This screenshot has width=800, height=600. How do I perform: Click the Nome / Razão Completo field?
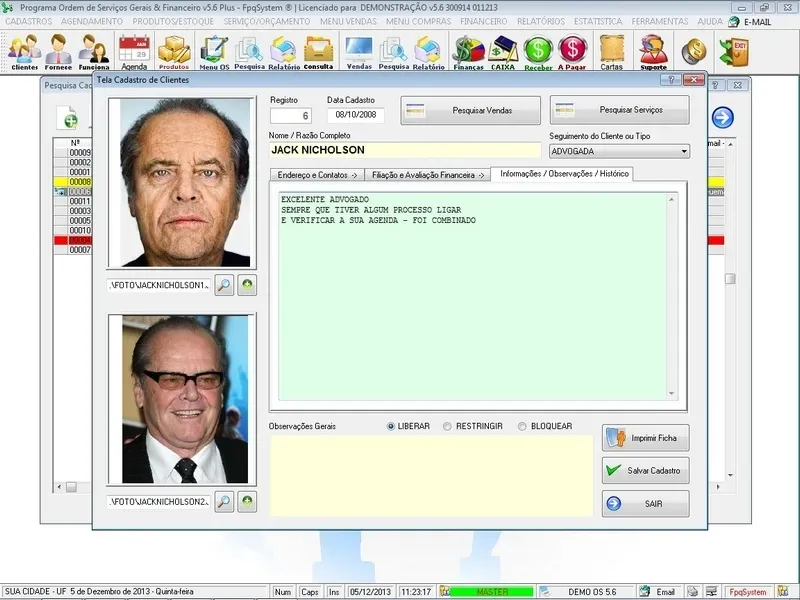[x=405, y=150]
